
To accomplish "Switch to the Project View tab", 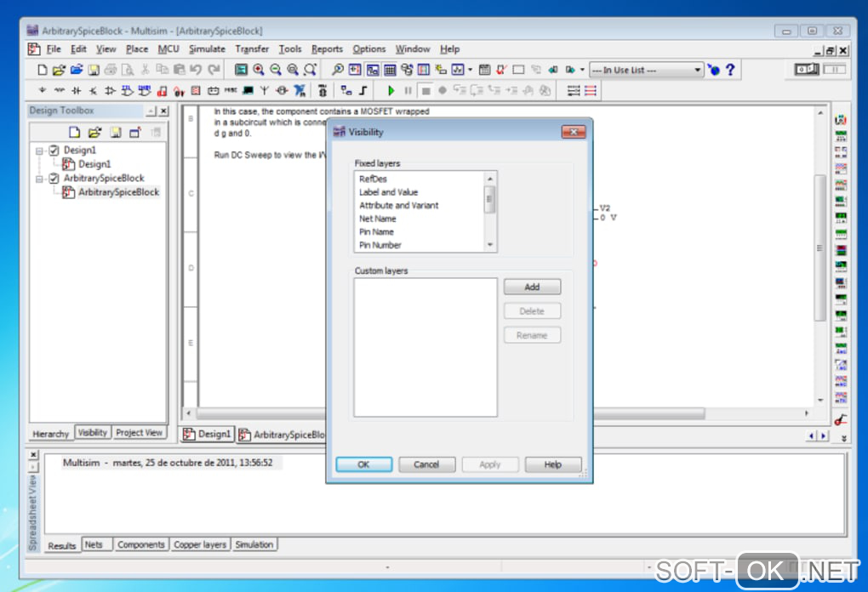I will (139, 433).
